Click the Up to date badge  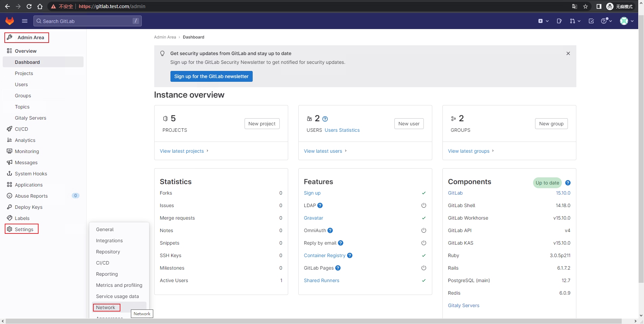click(x=547, y=183)
